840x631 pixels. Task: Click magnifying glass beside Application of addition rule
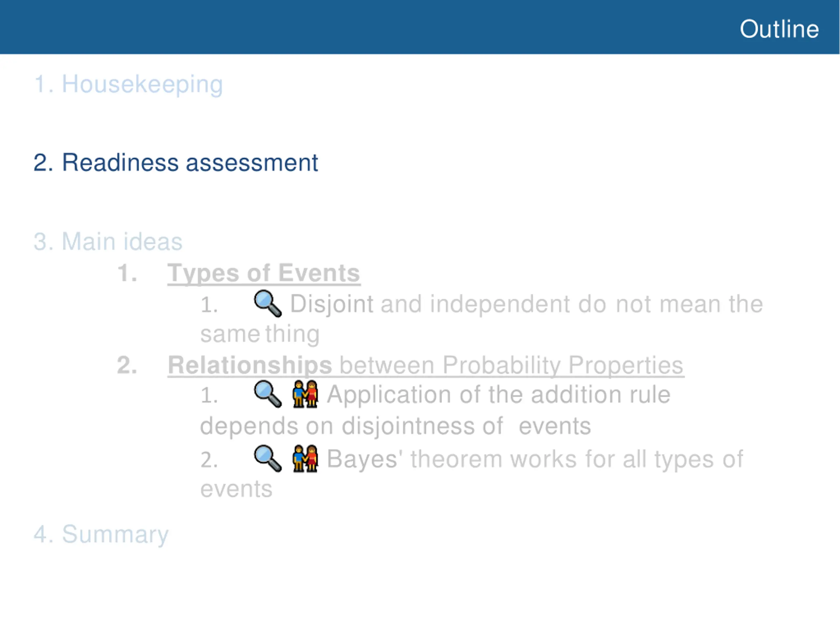click(268, 394)
